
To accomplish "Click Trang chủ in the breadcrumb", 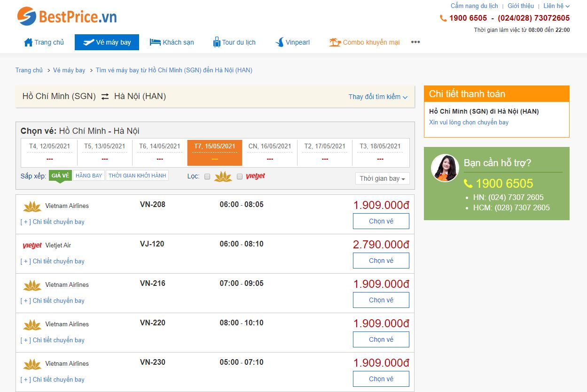I will (29, 70).
